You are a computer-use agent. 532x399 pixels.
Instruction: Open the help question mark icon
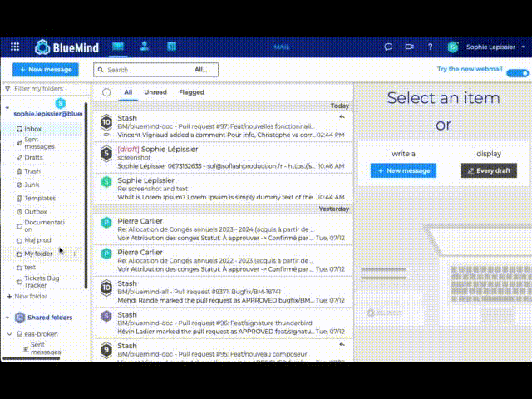coord(431,47)
